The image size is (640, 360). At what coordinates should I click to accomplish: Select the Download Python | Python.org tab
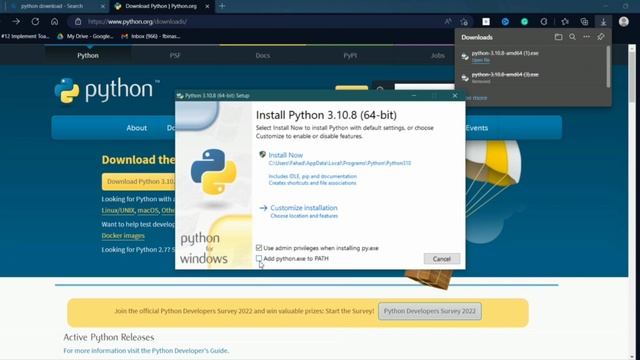[x=161, y=6]
